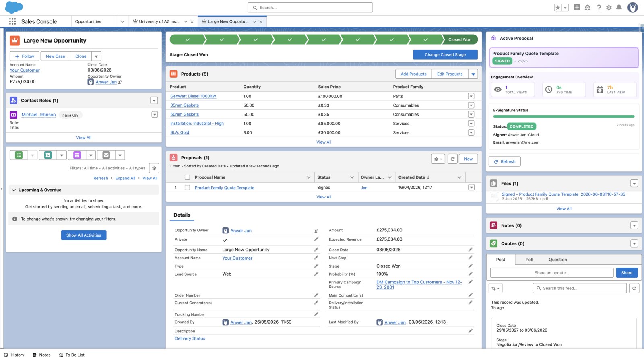
Task: Open the Notifications bell
Action: pos(619,8)
